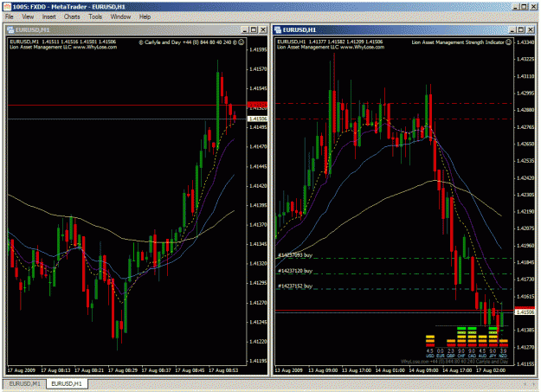This screenshot has width=541, height=392.
Task: Click the tab-scroll right arrow in the bottom tab bar
Action: [x=532, y=383]
